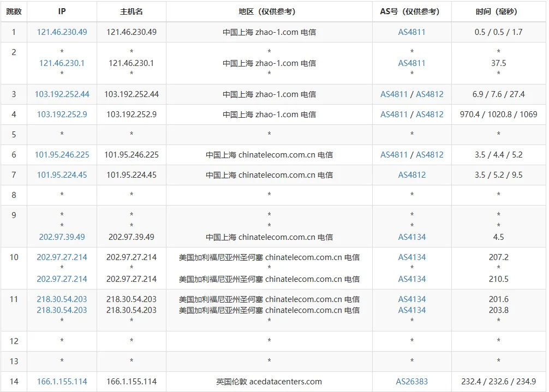Screen dimensions: 549x392
Task: Open the AS4134 link at hop 9
Action: (412, 237)
